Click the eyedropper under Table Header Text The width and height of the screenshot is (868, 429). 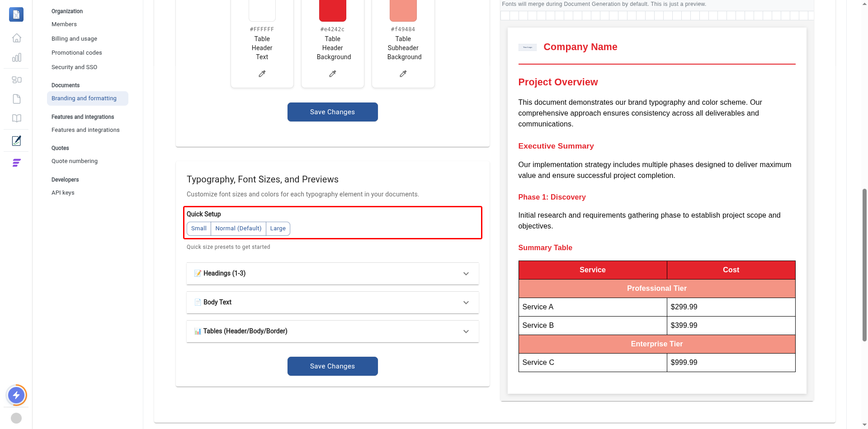[262, 74]
